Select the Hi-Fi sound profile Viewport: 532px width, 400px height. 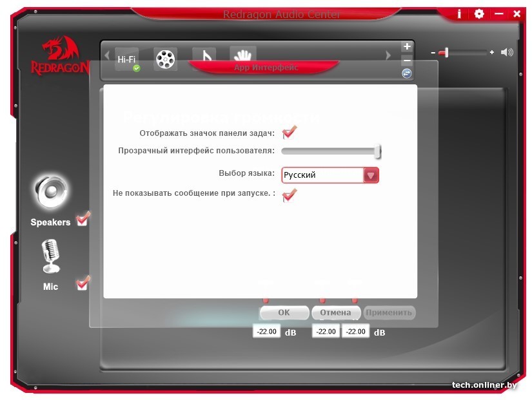coord(127,59)
